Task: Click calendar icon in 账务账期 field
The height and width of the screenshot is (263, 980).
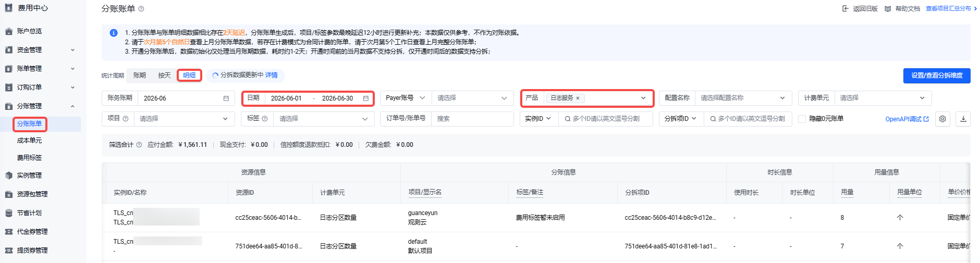Action: coord(226,98)
